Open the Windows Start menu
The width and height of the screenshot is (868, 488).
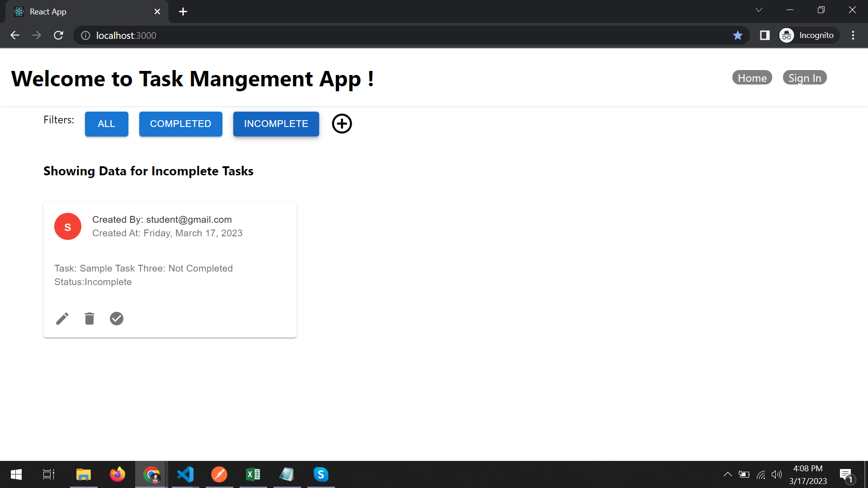click(x=16, y=474)
